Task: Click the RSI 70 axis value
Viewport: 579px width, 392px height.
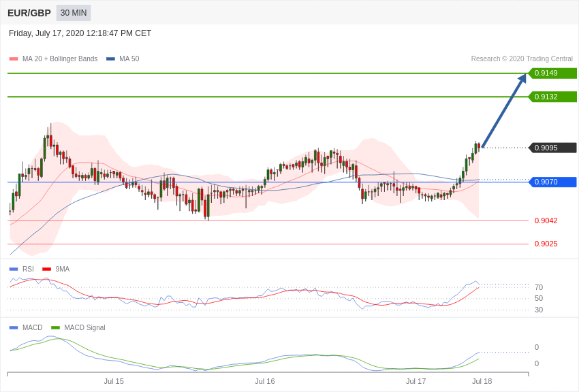Action: pos(539,287)
